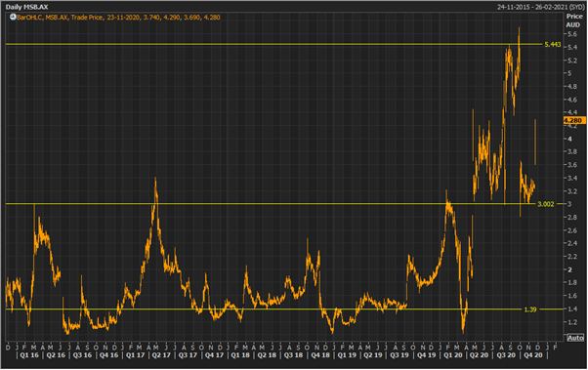The width and height of the screenshot is (588, 370).
Task: Click the 5.443 horizontal line label
Action: click(x=553, y=45)
